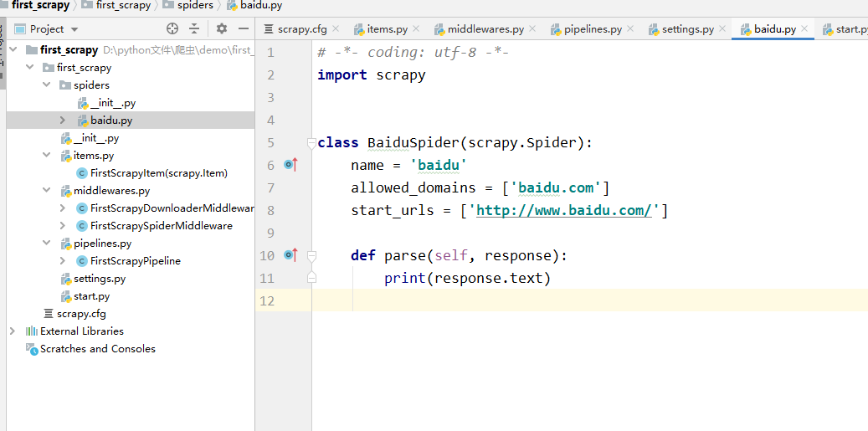
Task: Collapse pipelines.py tree node
Action: click(47, 244)
